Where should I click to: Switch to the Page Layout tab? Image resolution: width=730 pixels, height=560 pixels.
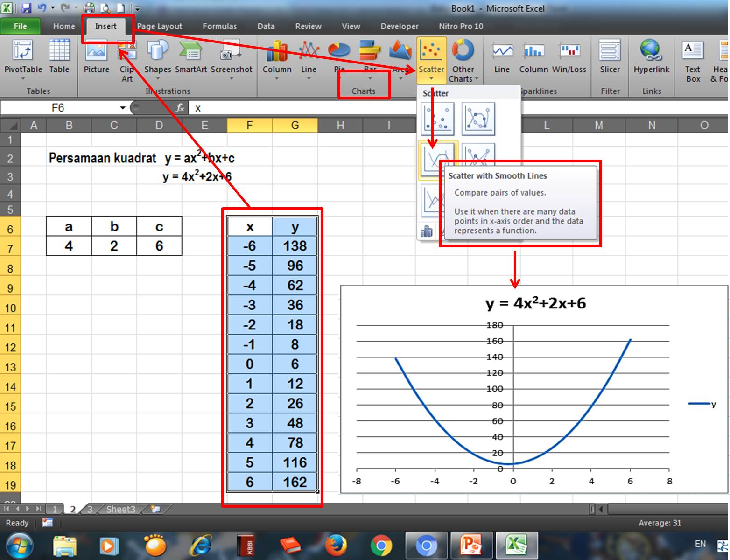tap(160, 26)
